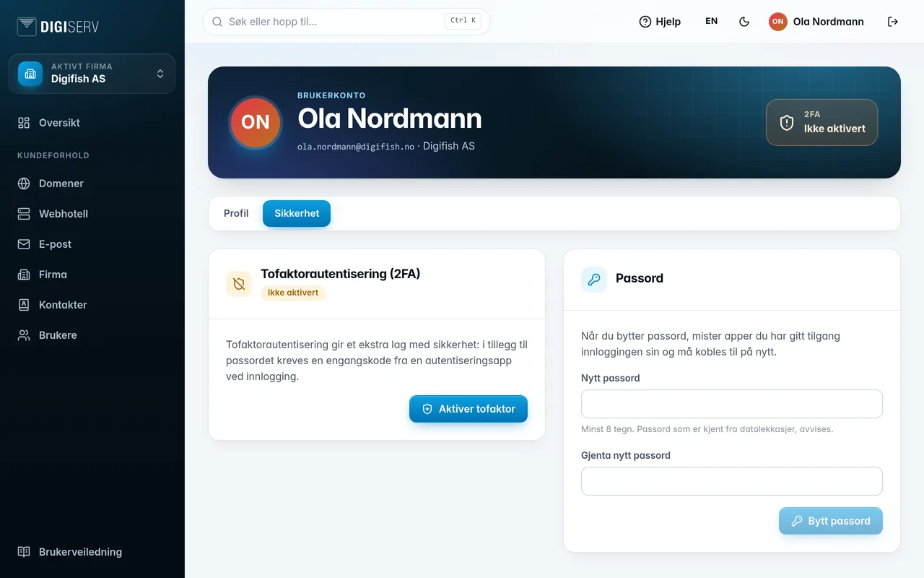924x578 pixels.
Task: Click the large ON profile avatar
Action: (x=256, y=122)
